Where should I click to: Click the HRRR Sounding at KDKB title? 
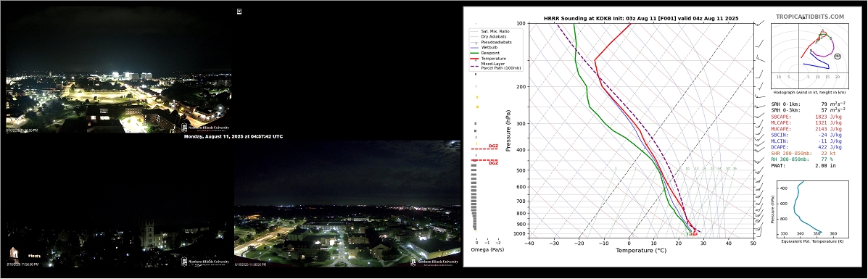point(641,18)
